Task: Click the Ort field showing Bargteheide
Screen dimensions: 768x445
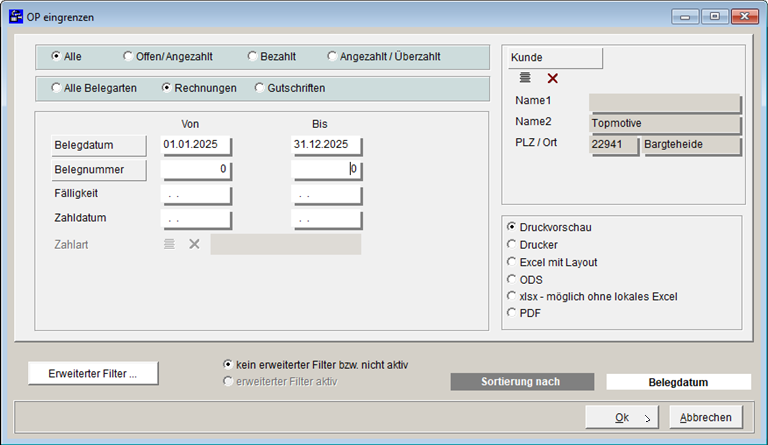Action: coord(692,145)
